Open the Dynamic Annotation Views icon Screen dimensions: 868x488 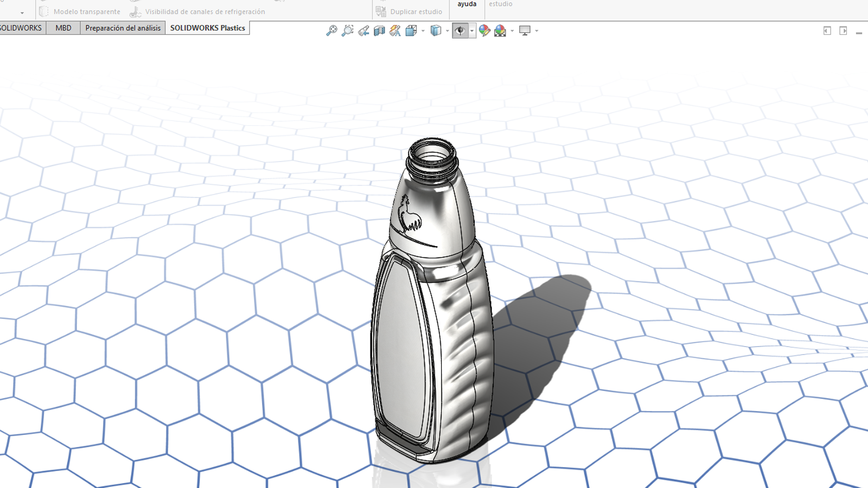(395, 31)
